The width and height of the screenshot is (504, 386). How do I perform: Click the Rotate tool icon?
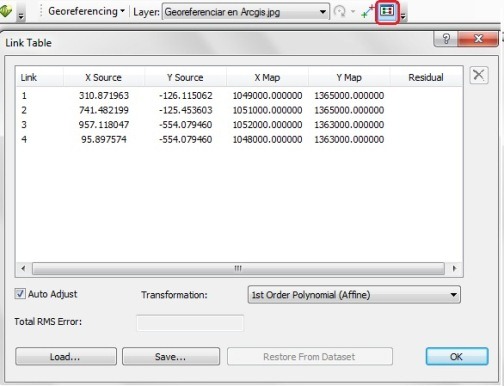(x=340, y=12)
